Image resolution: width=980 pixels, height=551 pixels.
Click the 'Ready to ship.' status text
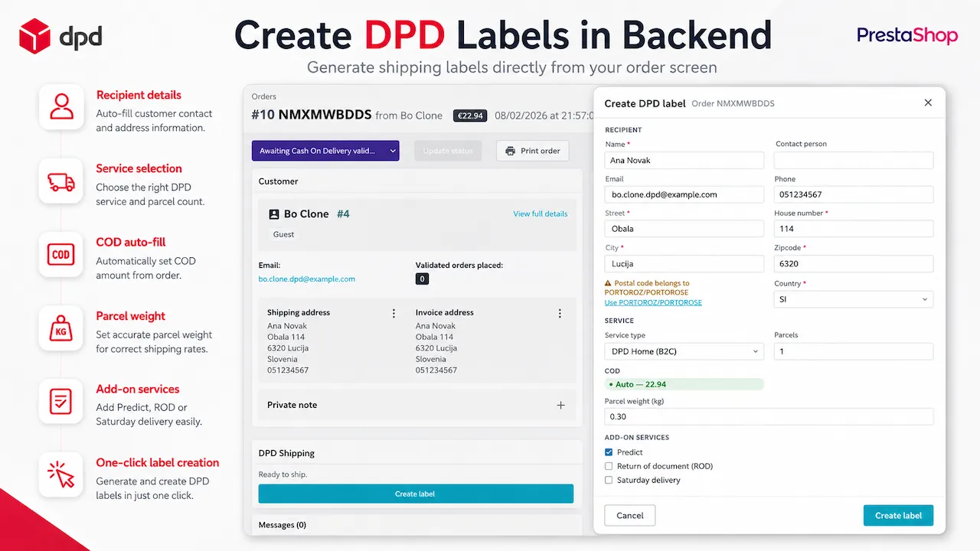(283, 474)
